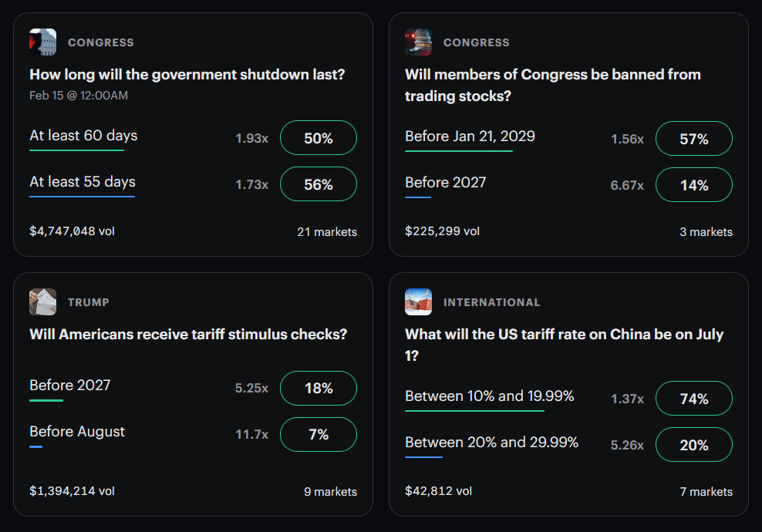Image resolution: width=762 pixels, height=532 pixels.
Task: Click the shutdown market Capitol icon
Action: coord(43,42)
